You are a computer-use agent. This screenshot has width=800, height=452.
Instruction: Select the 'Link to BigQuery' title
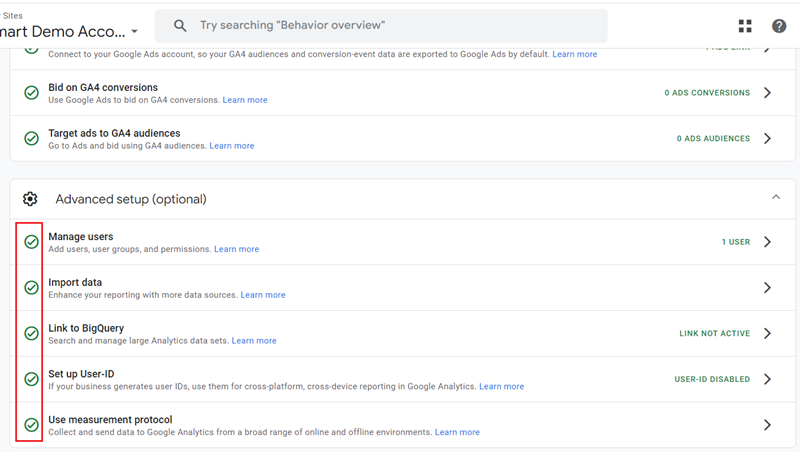pos(86,329)
